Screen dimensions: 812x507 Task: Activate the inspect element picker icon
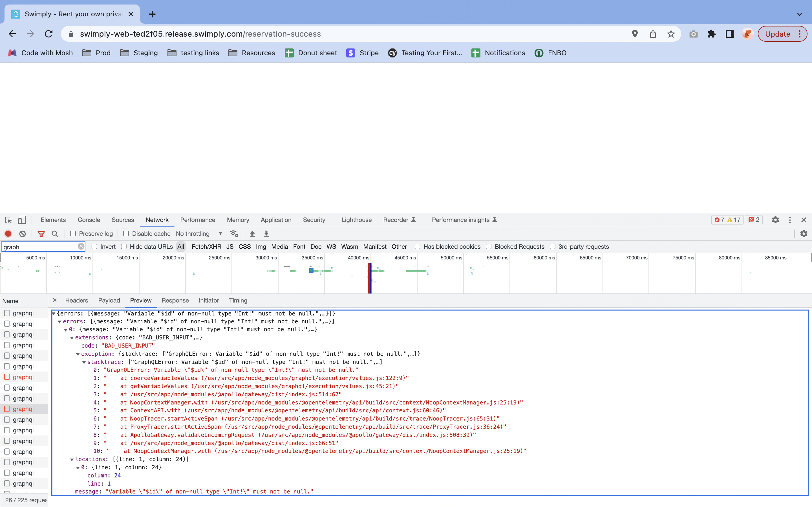click(8, 220)
